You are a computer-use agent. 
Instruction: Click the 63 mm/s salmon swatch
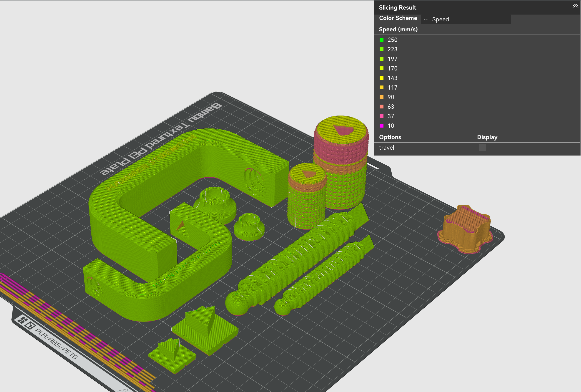pyautogui.click(x=381, y=106)
